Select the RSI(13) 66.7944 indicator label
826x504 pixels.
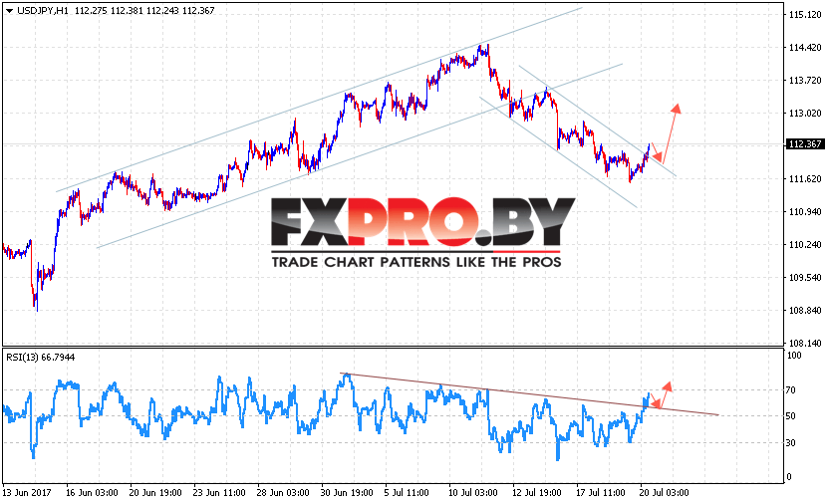click(41, 357)
